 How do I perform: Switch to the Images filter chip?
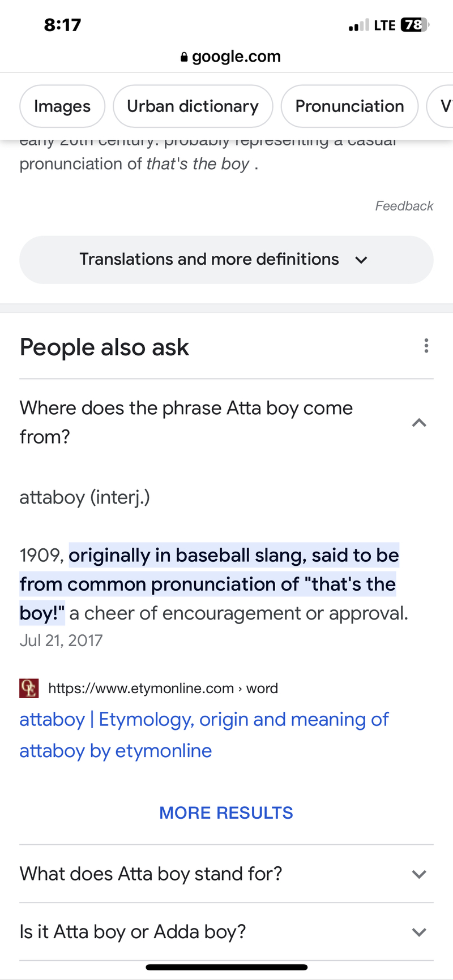(62, 106)
